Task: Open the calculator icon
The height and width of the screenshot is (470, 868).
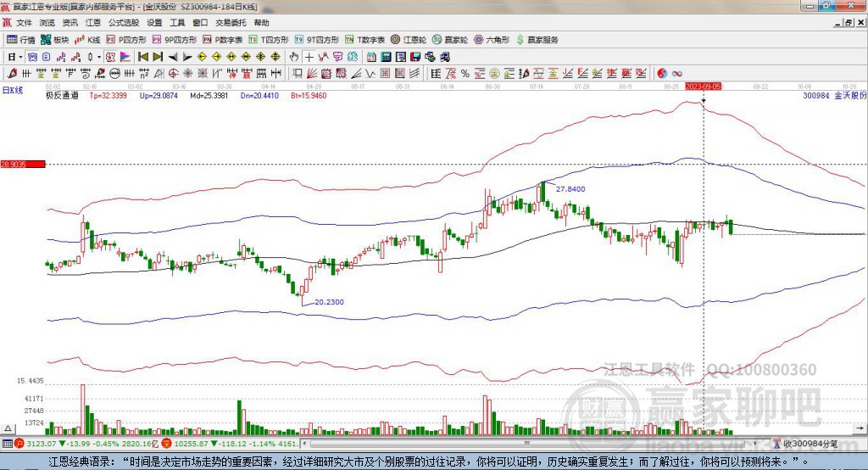Action: tap(387, 57)
